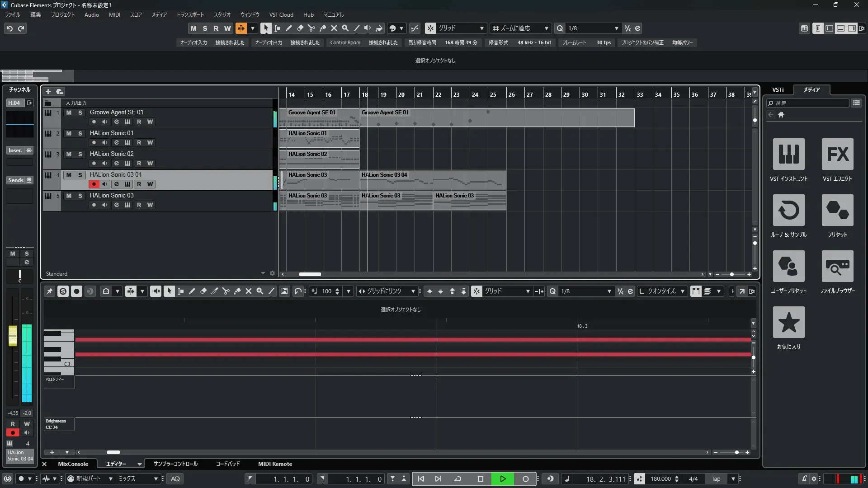Click the Tap tempo button

(x=716, y=479)
